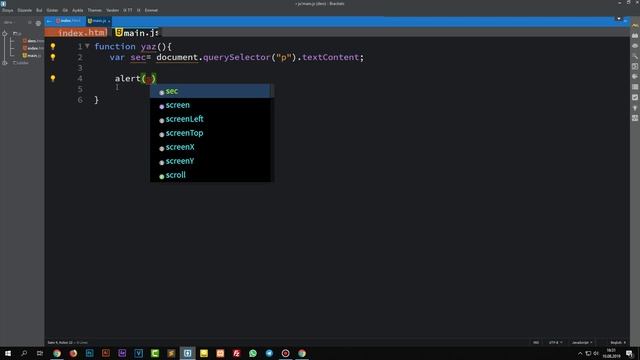Click the checkmark box icon in right toolbar

[635, 97]
